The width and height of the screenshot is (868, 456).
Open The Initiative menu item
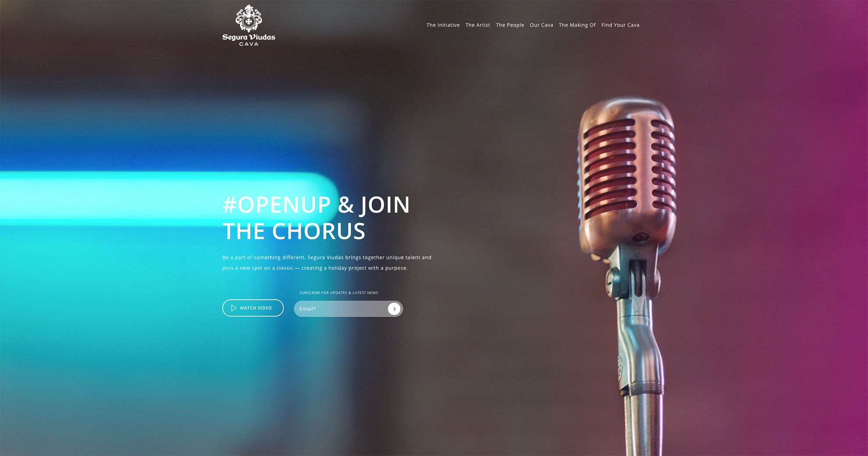point(443,25)
